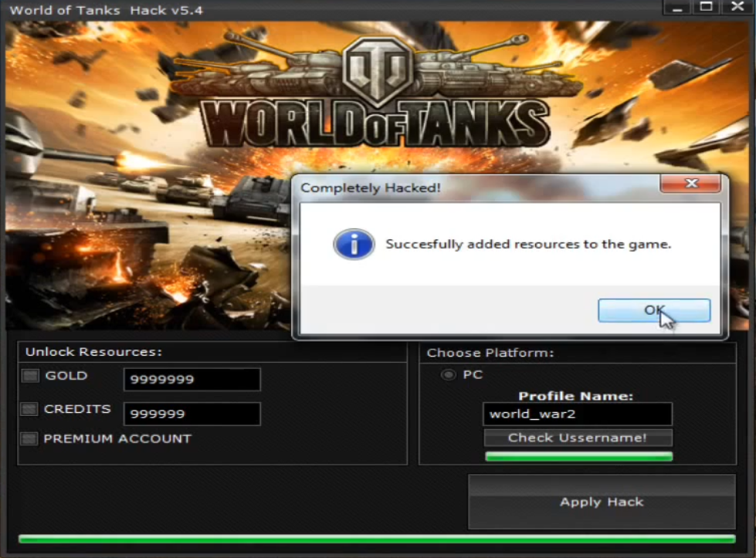
Task: Close the World of Tanks Hack v5.4 window
Action: 737,7
